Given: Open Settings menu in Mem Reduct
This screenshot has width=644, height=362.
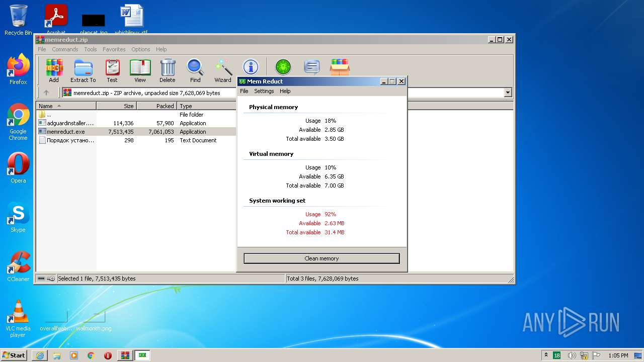Looking at the screenshot, I should click(x=264, y=91).
